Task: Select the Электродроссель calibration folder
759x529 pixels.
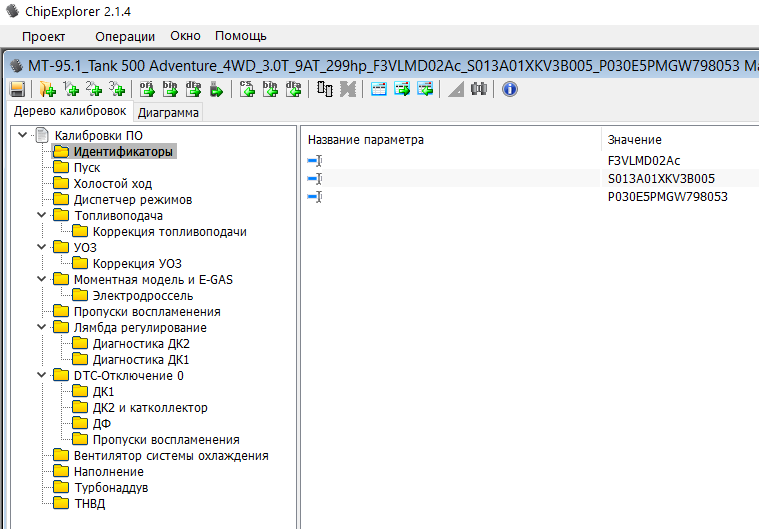Action: [142, 296]
